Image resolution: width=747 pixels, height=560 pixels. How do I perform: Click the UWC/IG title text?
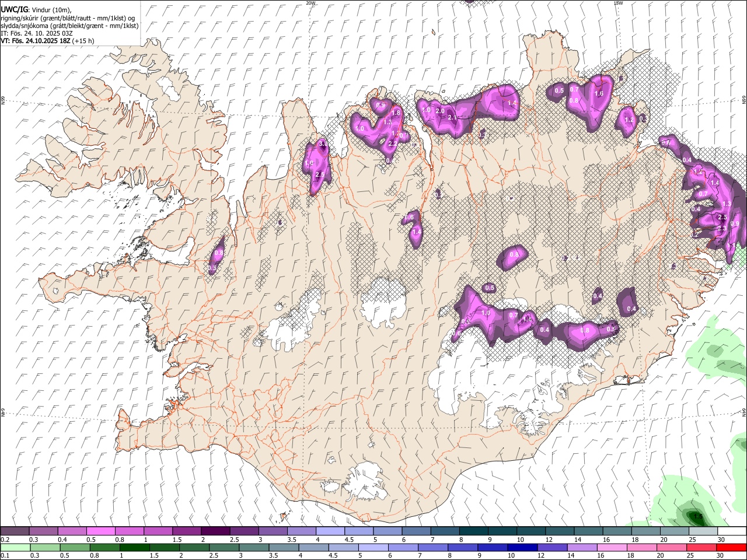click(x=14, y=9)
